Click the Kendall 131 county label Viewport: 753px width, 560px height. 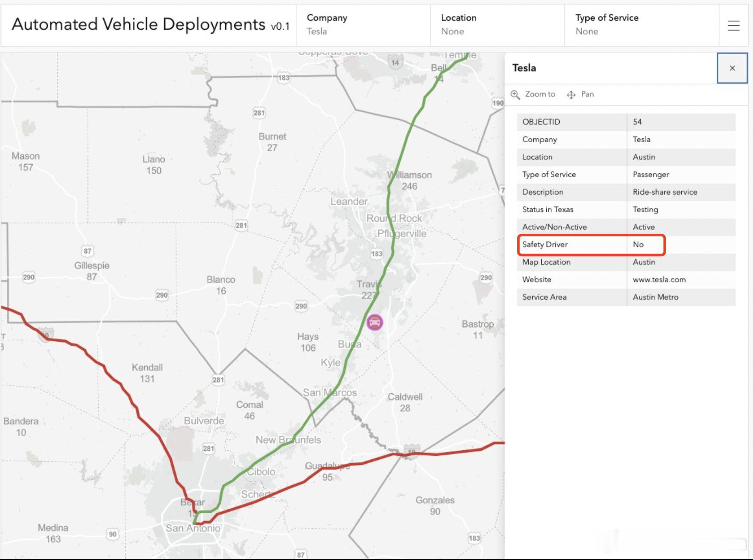[147, 373]
